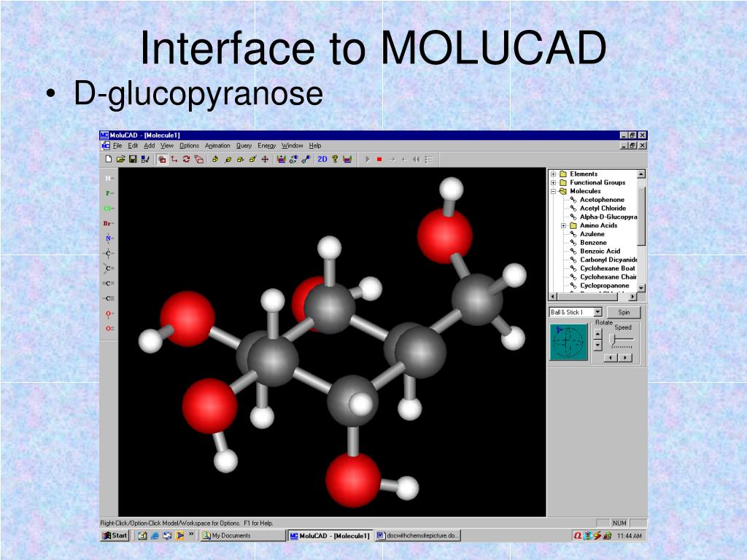This screenshot has width=747, height=560.
Task: Expand the Functional Groups folder node
Action: click(x=553, y=182)
